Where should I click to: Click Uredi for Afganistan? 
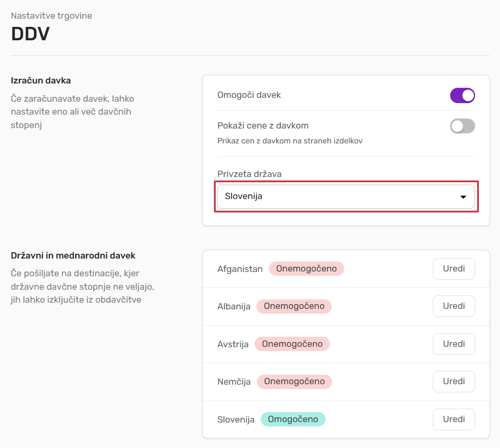(453, 269)
